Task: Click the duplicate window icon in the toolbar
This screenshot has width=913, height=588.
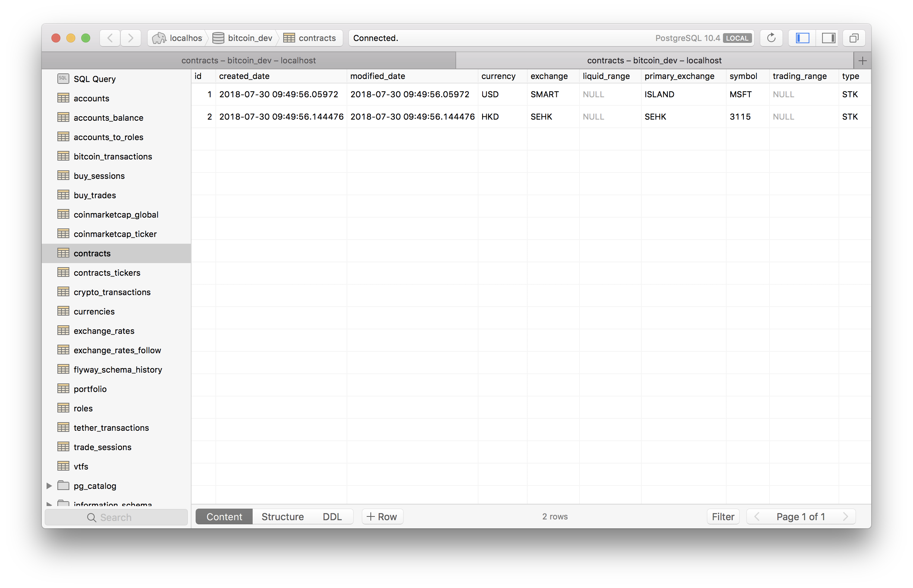Action: (x=854, y=38)
